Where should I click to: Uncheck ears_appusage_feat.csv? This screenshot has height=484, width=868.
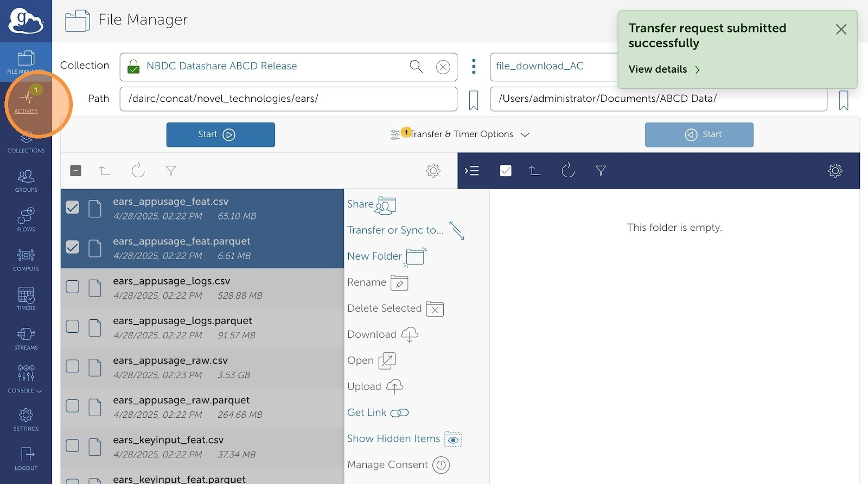point(72,208)
